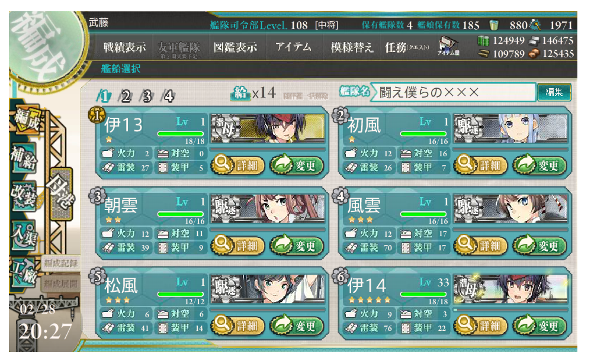591x364 pixels.
Task: Click the fleet name input field
Action: point(454,92)
